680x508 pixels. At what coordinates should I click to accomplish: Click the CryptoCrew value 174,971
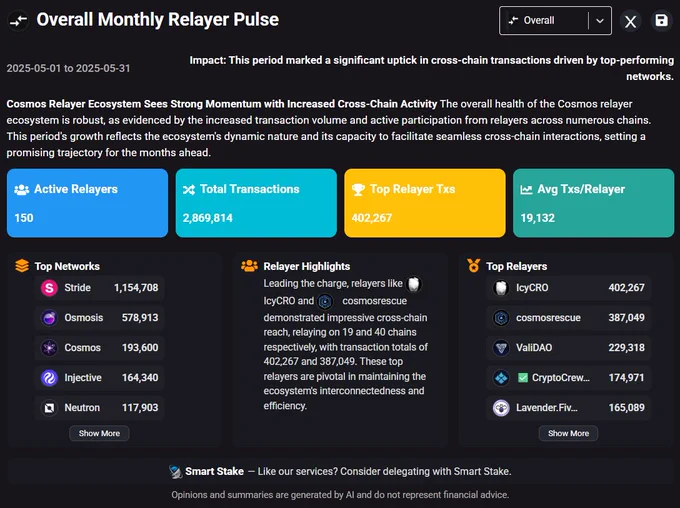point(627,378)
